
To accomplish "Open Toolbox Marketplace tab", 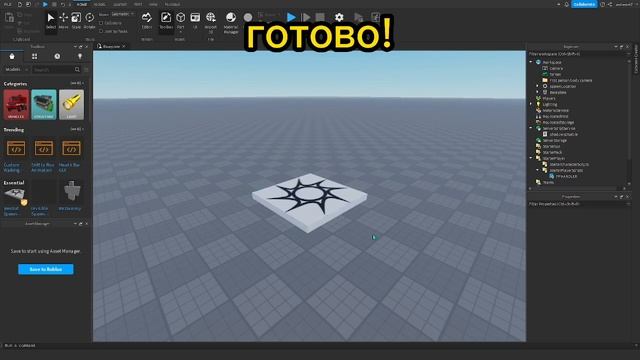I will 12,56.
